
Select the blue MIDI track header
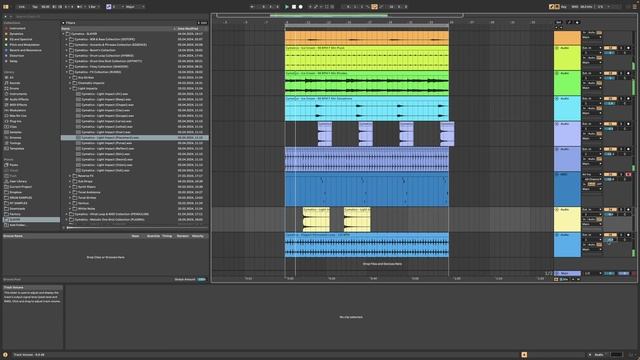[567, 189]
